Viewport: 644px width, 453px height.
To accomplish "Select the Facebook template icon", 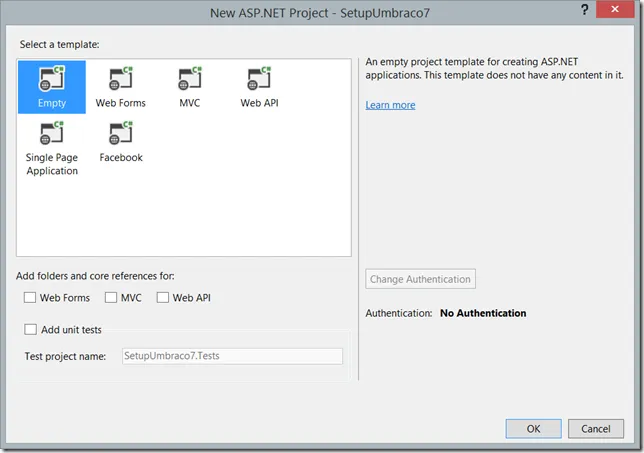I will click(x=121, y=135).
